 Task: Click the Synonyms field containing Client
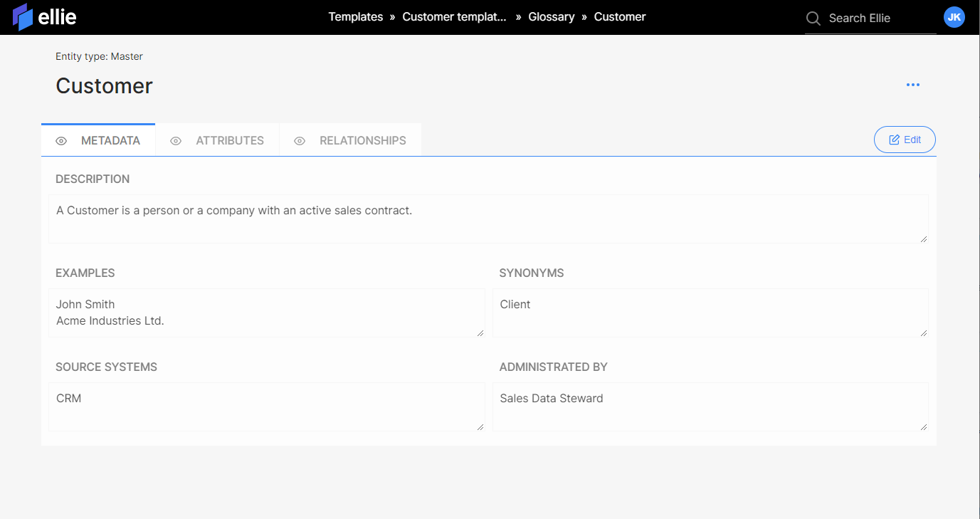click(710, 313)
